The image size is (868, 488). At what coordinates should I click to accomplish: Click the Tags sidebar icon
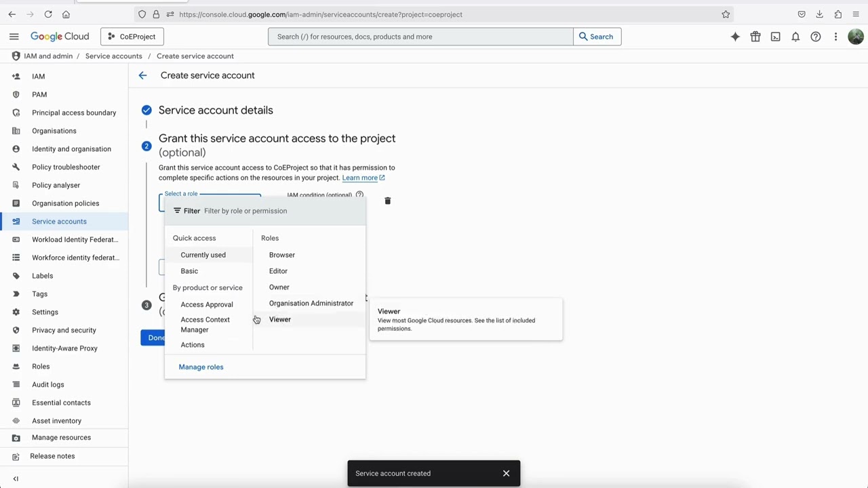click(16, 294)
